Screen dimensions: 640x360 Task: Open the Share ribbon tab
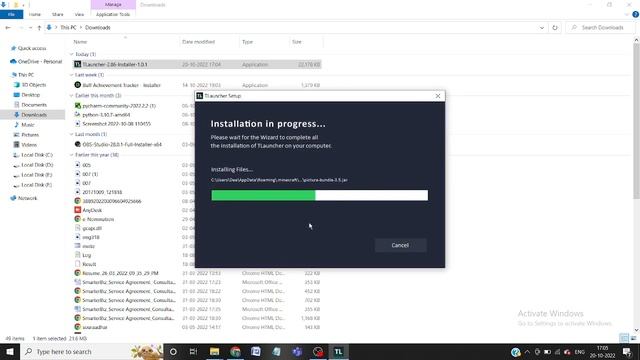(x=58, y=14)
